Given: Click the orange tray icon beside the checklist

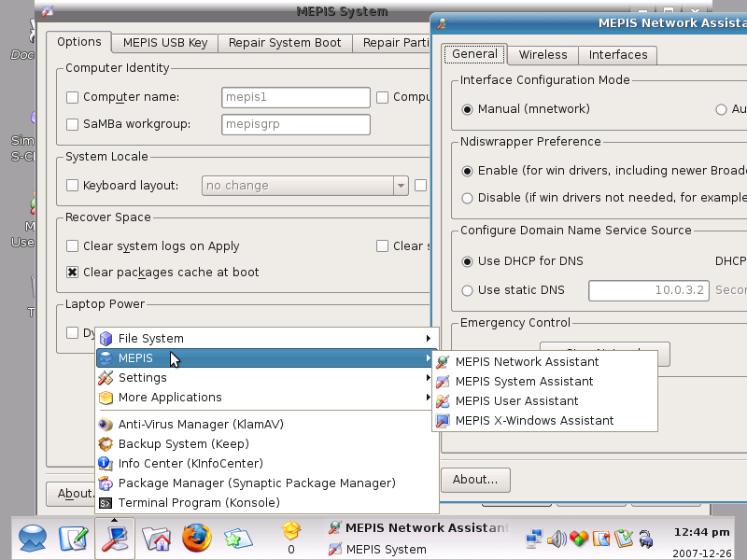Looking at the screenshot, I should (601, 539).
